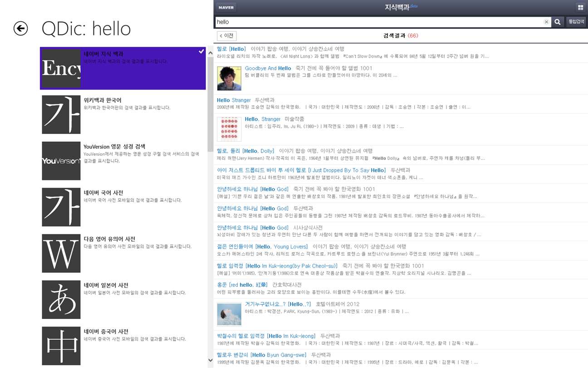588x368 pixels.
Task: Clear the search box with the X icon
Action: click(546, 22)
